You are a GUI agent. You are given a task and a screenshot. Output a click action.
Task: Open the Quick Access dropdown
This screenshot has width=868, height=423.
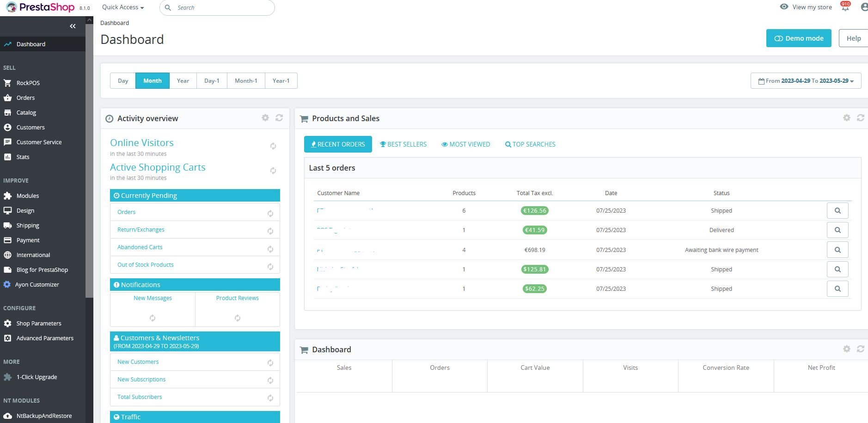(x=122, y=7)
